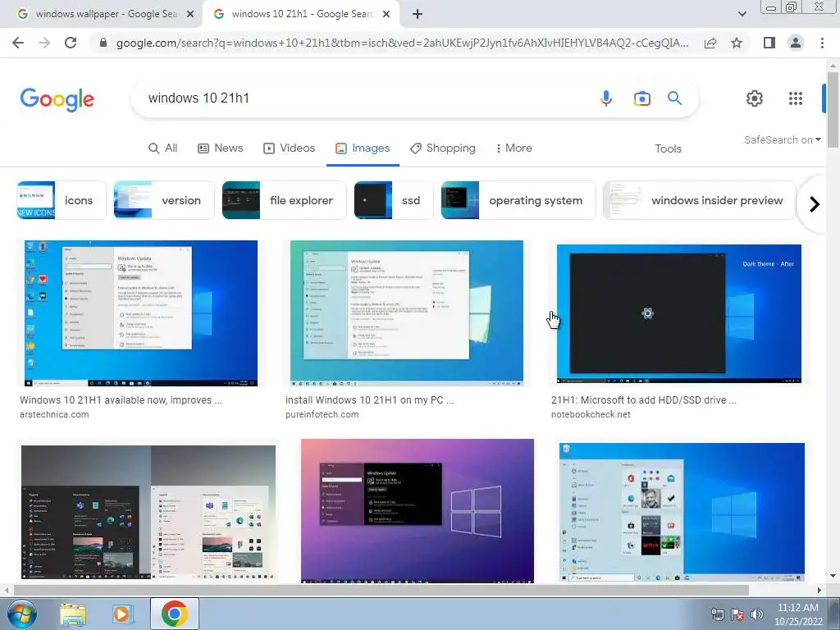Image resolution: width=840 pixels, height=630 pixels.
Task: Click the lock icon in address bar
Action: pyautogui.click(x=103, y=43)
